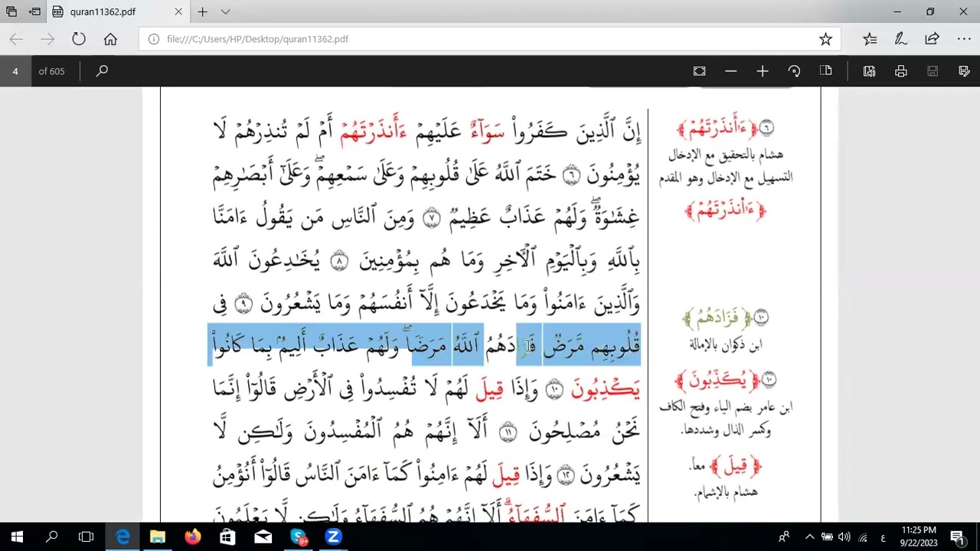Open a new tab with the plus button
The height and width of the screenshot is (551, 980).
point(202,11)
